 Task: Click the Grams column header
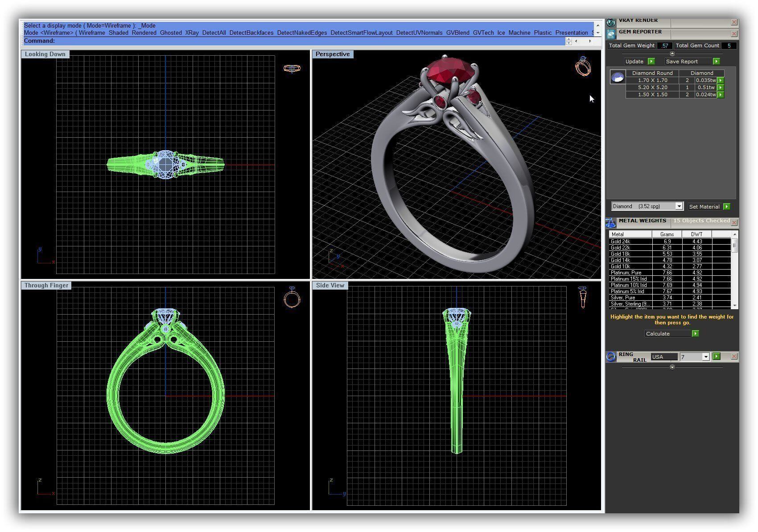(x=667, y=234)
